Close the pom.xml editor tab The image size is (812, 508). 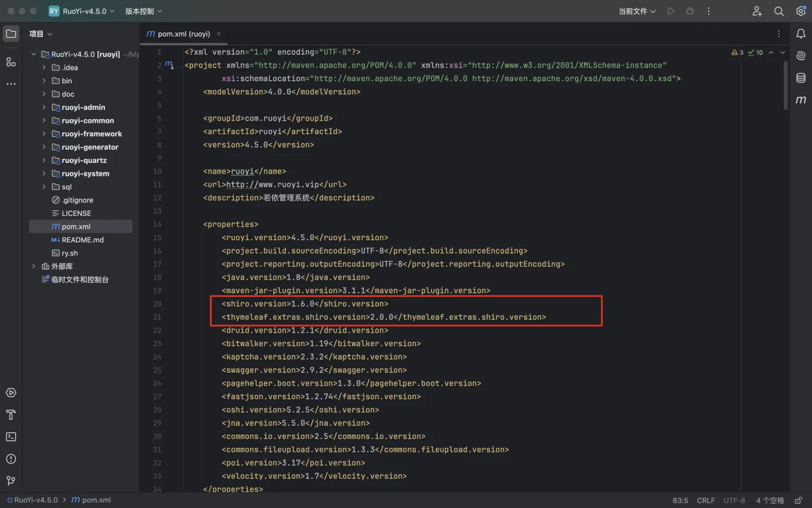pos(219,34)
